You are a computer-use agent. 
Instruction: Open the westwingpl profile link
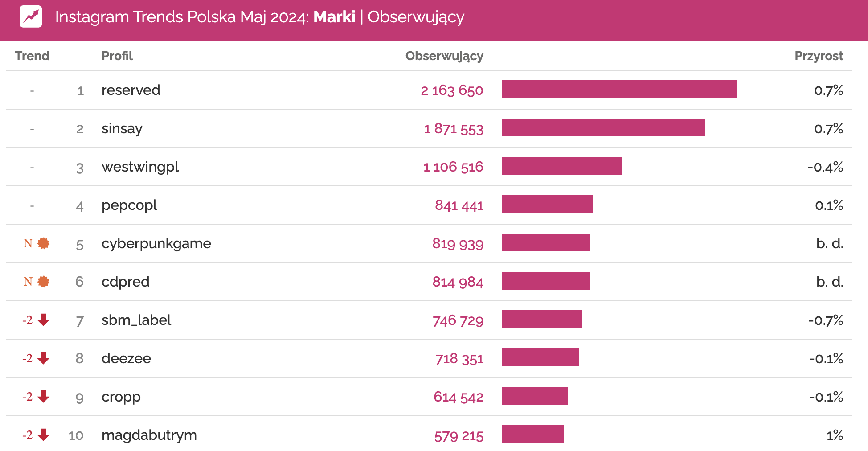click(140, 167)
